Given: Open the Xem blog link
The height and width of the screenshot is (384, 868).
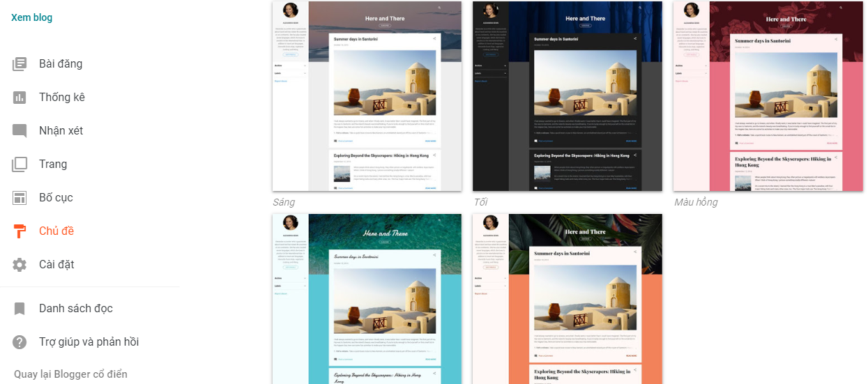Looking at the screenshot, I should pyautogui.click(x=31, y=17).
